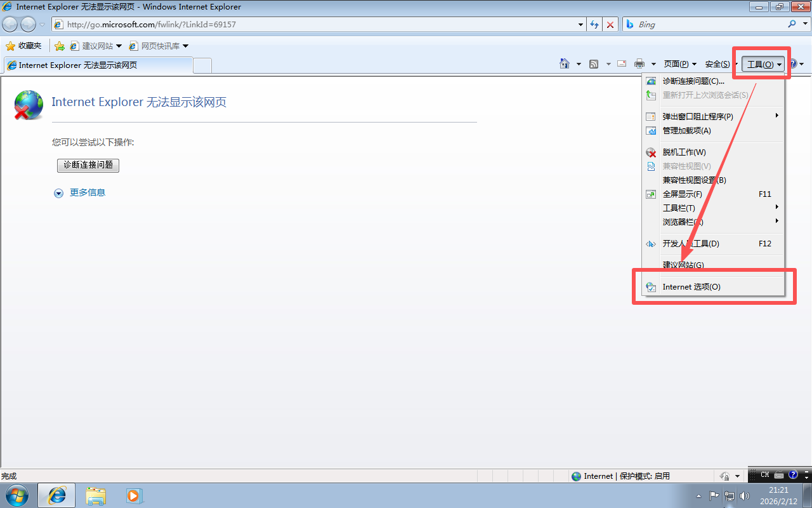Expand the Print dropdown arrow
The width and height of the screenshot is (812, 508).
tap(653, 64)
